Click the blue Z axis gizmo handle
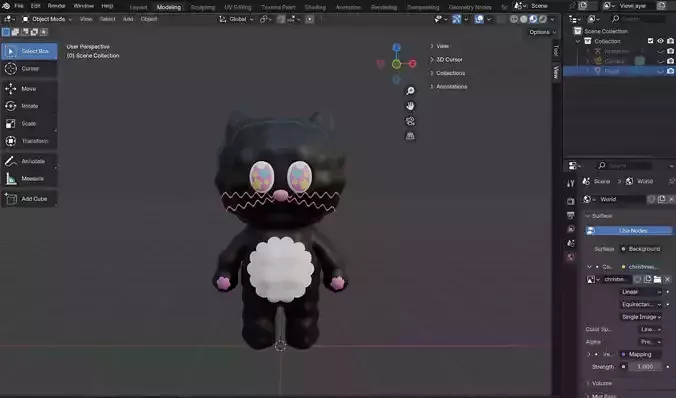This screenshot has width=676, height=398. (396, 47)
